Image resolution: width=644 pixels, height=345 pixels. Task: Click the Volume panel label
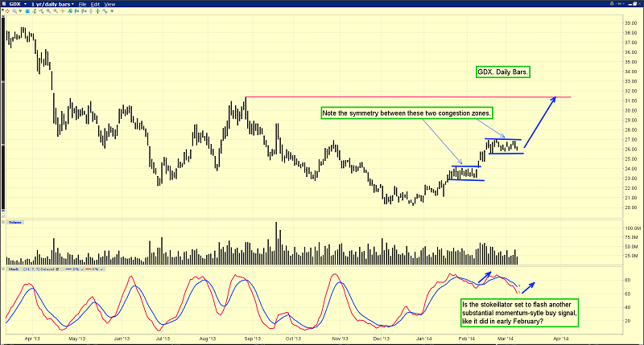pyautogui.click(x=14, y=220)
